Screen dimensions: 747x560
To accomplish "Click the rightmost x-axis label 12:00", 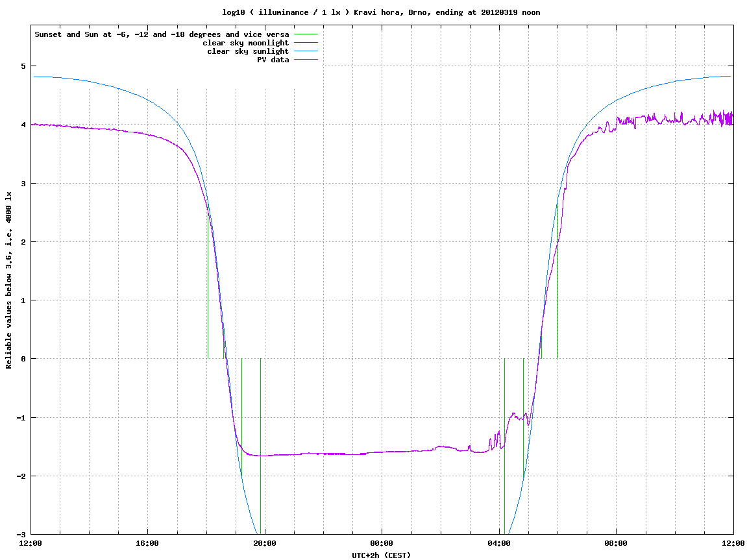I will pyautogui.click(x=733, y=543).
